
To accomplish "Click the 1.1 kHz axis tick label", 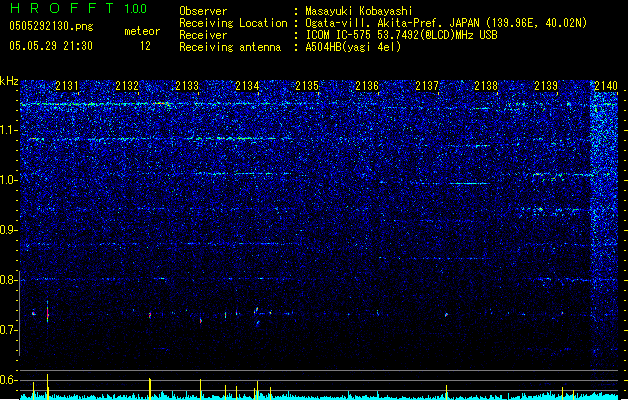I will (x=8, y=130).
